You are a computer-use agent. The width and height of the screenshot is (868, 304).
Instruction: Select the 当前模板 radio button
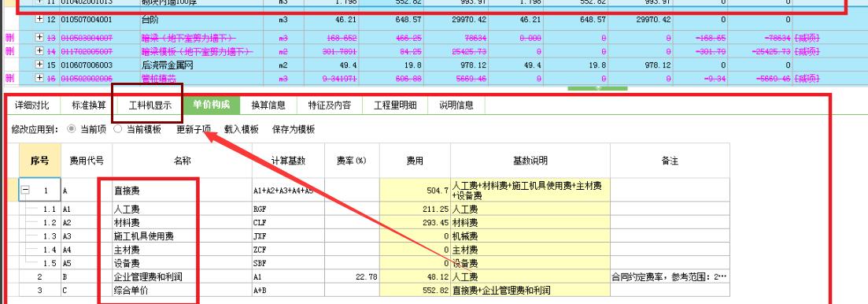117,129
